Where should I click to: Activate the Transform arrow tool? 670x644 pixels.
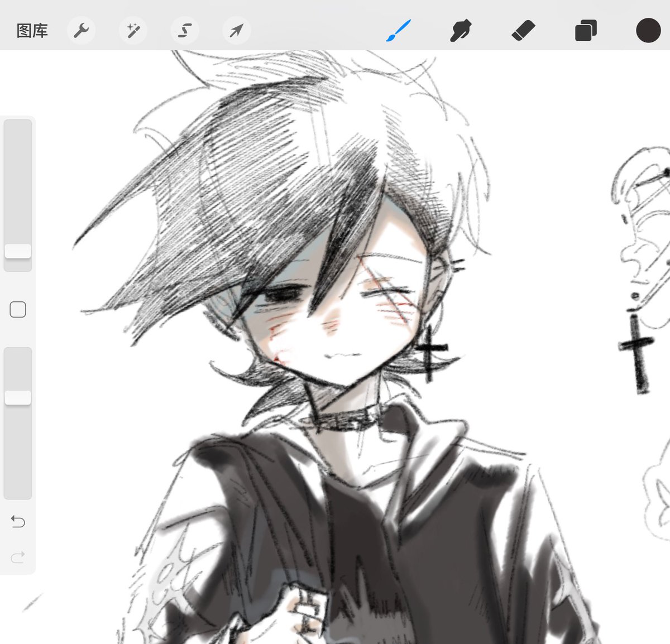click(236, 31)
